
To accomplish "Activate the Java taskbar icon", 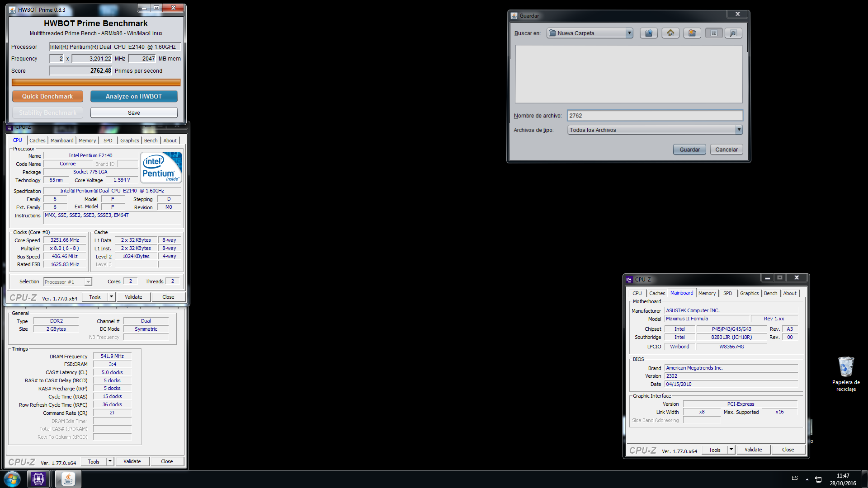I will pyautogui.click(x=68, y=479).
